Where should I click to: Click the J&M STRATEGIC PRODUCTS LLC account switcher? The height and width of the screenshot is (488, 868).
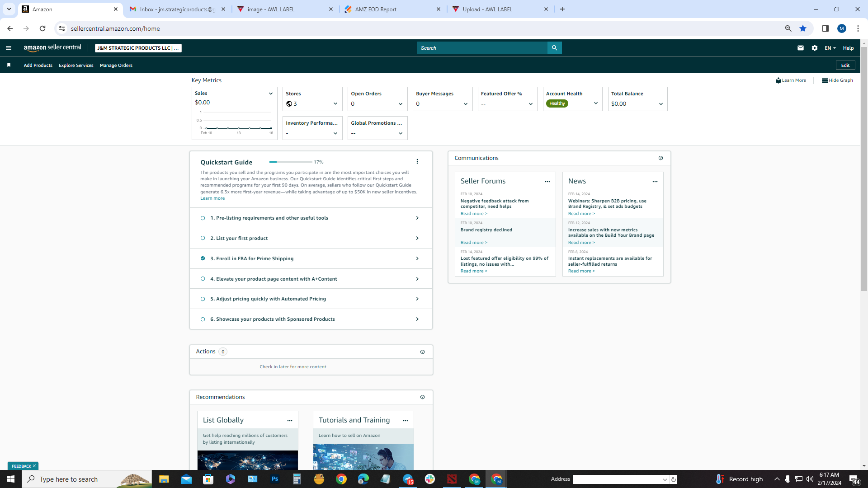(138, 48)
